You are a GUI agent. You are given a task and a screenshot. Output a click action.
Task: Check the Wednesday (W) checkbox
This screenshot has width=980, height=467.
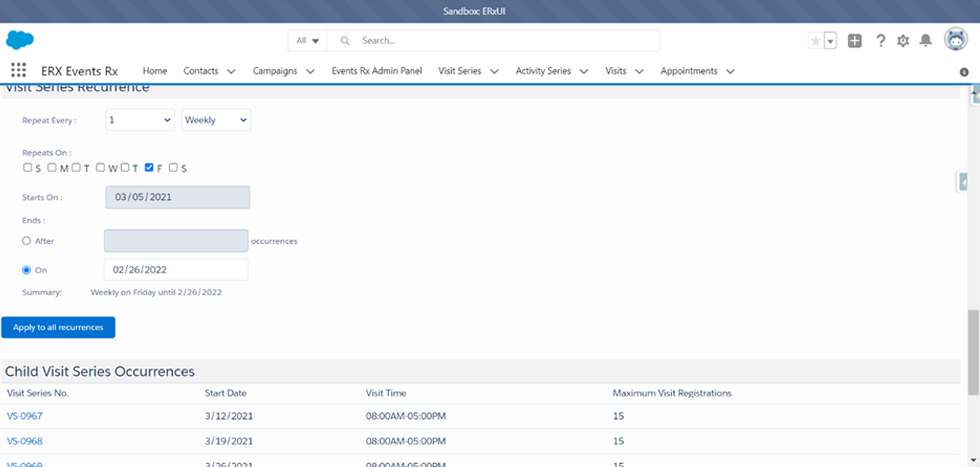pyautogui.click(x=101, y=167)
